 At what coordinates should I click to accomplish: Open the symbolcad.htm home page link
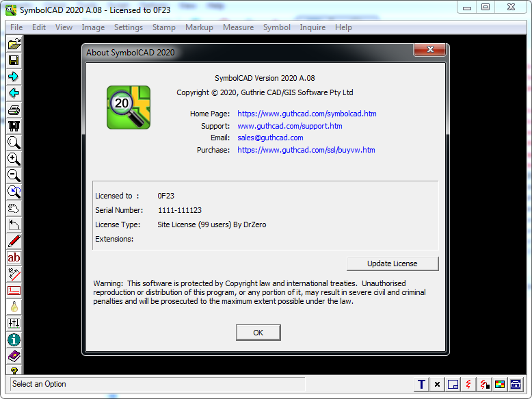(307, 114)
